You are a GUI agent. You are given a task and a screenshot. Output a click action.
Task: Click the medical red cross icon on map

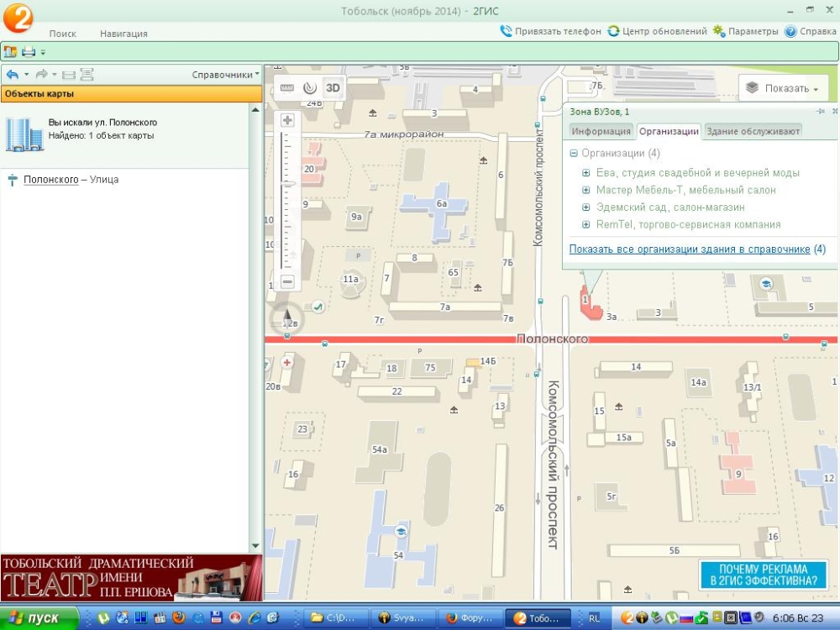point(286,362)
